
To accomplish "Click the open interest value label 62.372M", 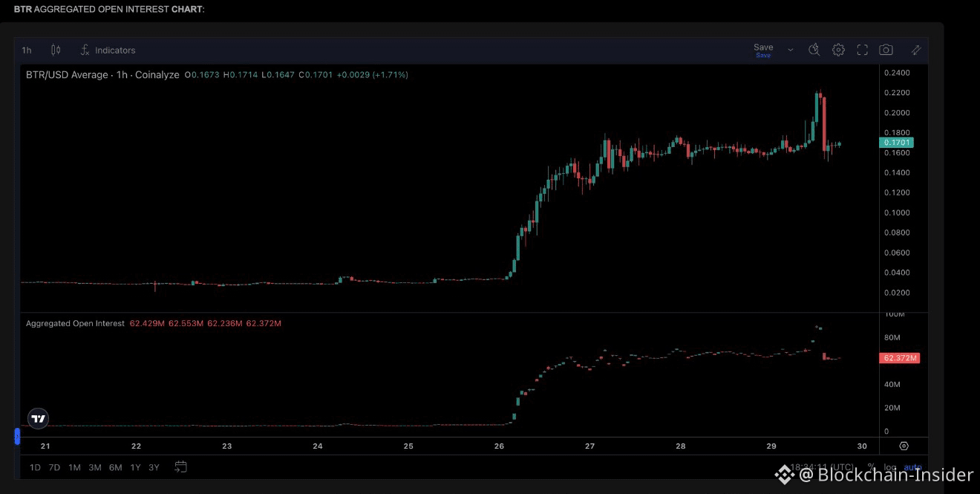I will (x=900, y=358).
